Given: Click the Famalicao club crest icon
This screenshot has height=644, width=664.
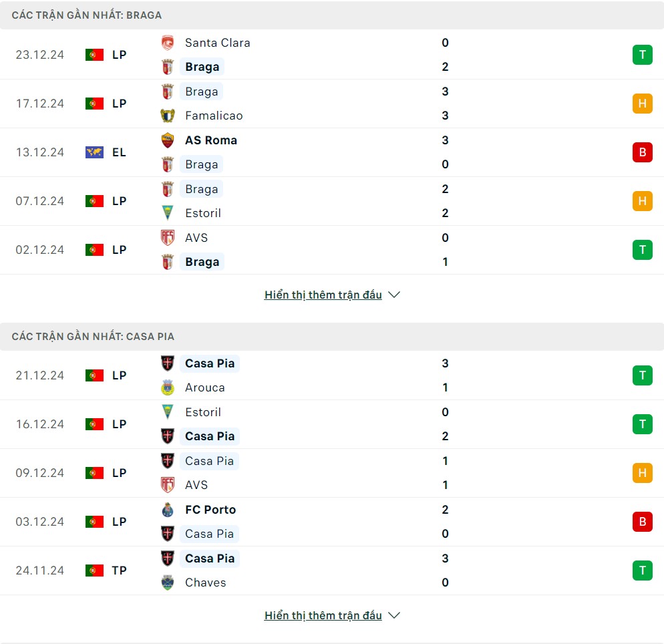Looking at the screenshot, I should (x=168, y=116).
